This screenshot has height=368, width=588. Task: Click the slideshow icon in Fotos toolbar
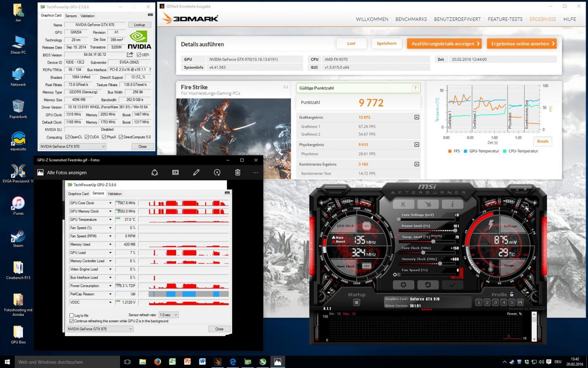[175, 172]
